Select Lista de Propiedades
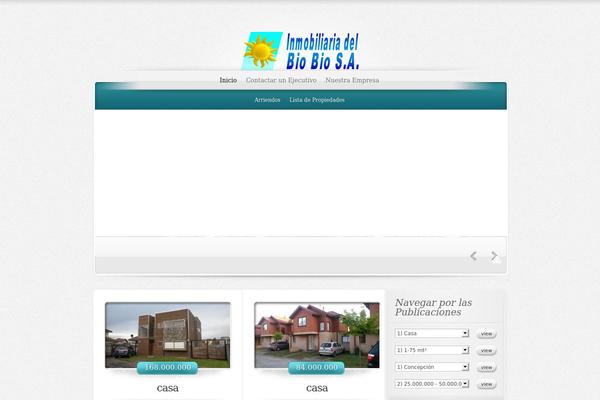 point(317,100)
